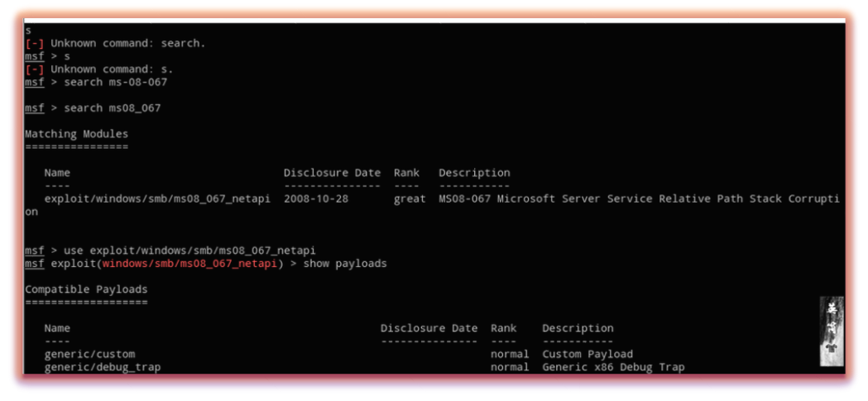Screen dimensions: 868x401
Task: Select the generic/debug_trap payload entry
Action: tap(103, 367)
